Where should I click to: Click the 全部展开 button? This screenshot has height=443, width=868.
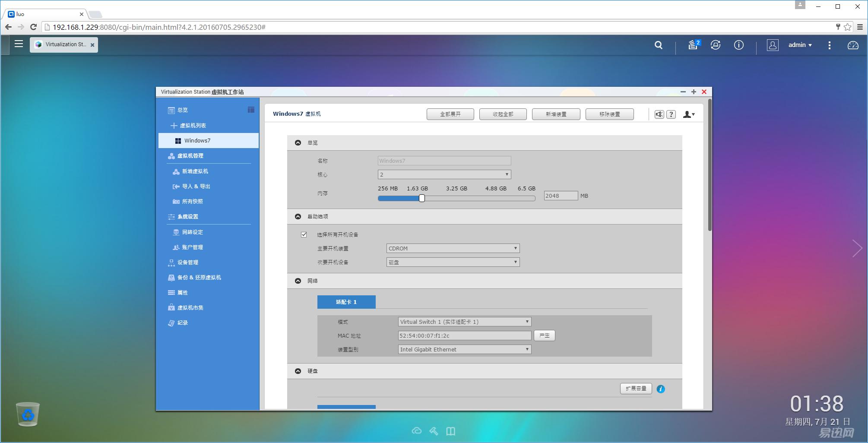(450, 114)
